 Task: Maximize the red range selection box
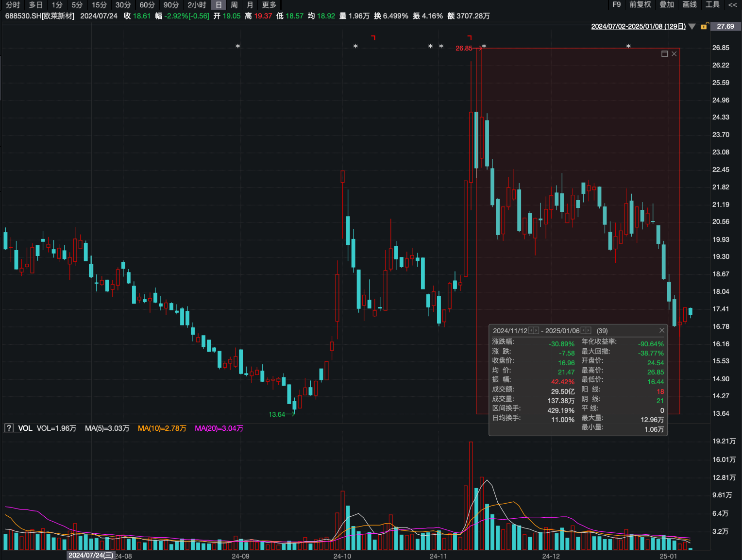coord(664,54)
